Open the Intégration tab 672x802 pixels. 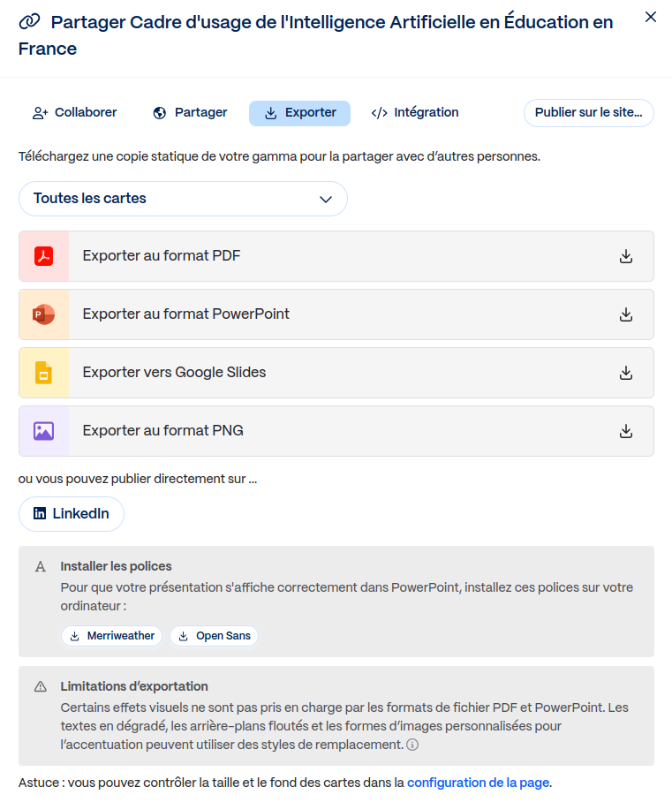(x=415, y=113)
